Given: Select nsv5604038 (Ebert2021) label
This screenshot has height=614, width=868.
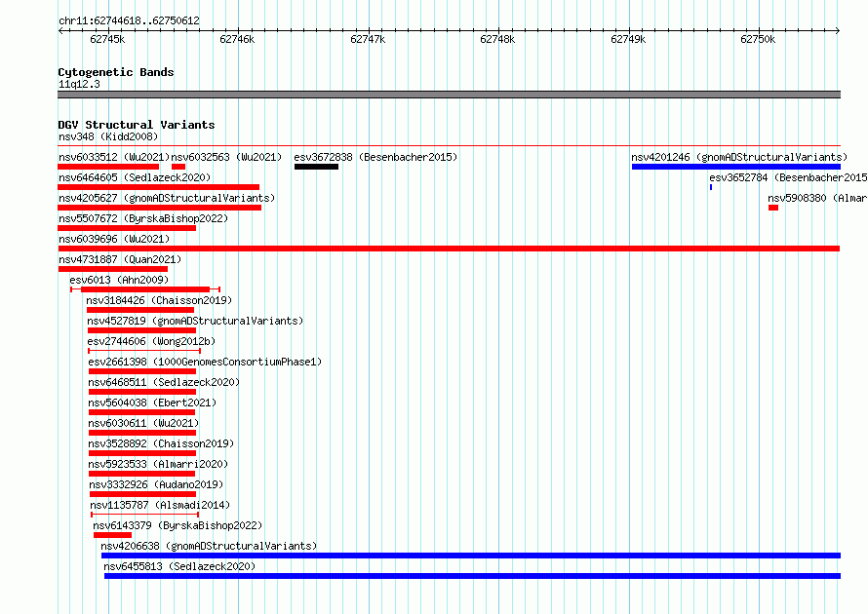Looking at the screenshot, I should coord(152,403).
